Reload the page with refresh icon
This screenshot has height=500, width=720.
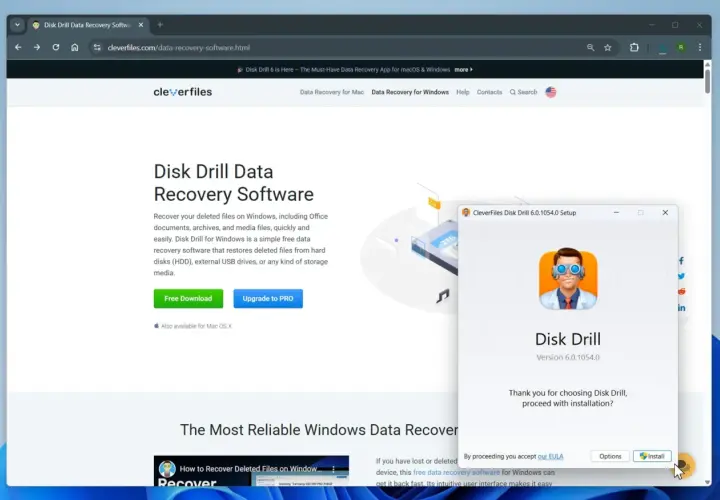56,47
